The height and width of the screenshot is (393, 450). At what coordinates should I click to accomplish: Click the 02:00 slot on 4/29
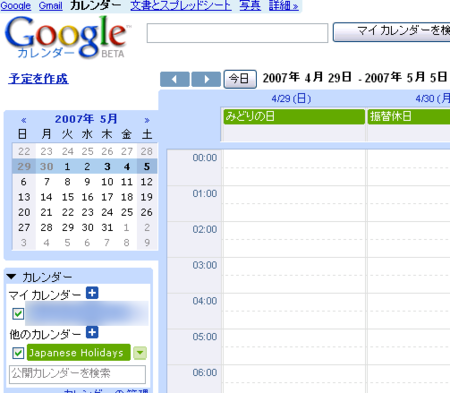coord(294,239)
